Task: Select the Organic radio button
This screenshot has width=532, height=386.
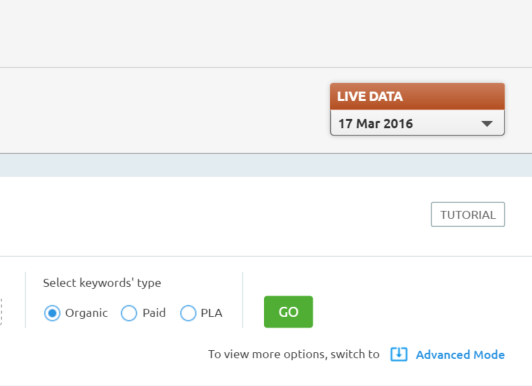Action: (x=52, y=313)
